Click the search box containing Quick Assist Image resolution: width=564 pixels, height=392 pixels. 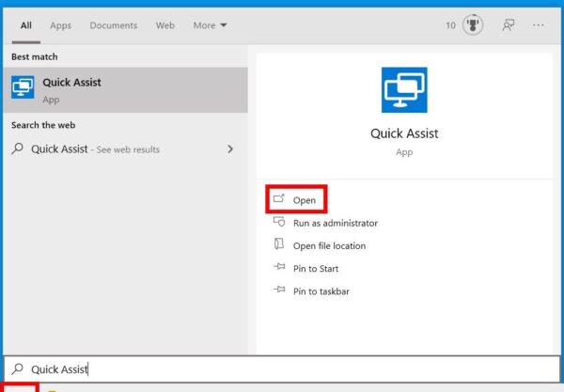click(282, 369)
